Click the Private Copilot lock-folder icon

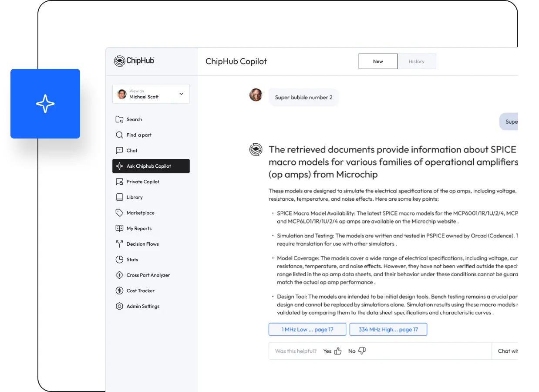(119, 182)
